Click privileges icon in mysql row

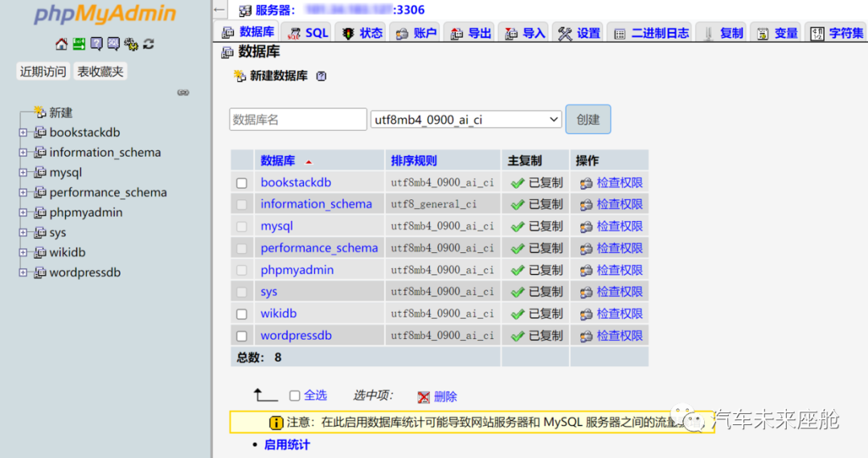tap(586, 227)
